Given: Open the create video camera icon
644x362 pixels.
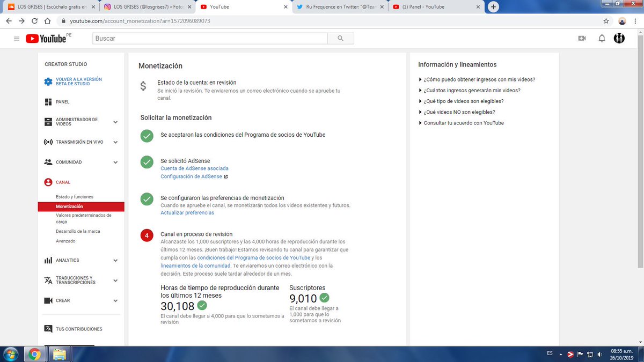Looking at the screenshot, I should (582, 39).
